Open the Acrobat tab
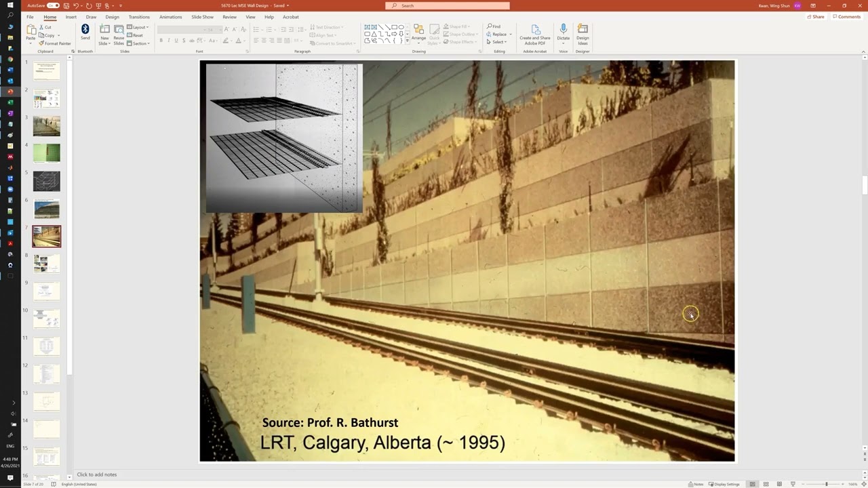This screenshot has width=868, height=488. point(291,17)
